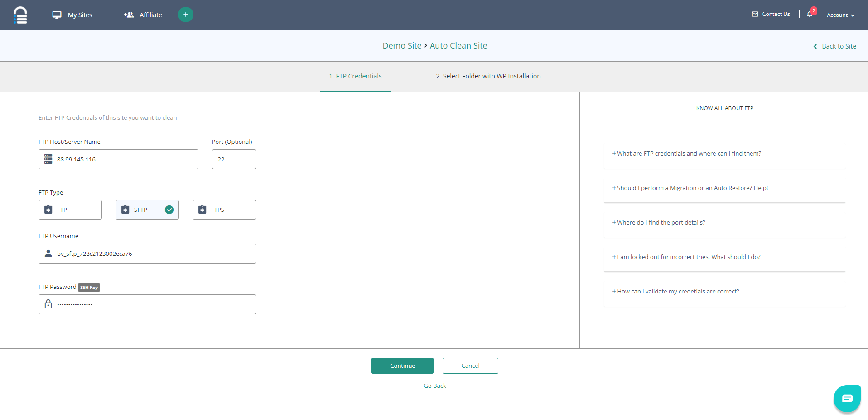Click the green plus add-site icon
Viewport: 868px width, 420px height.
pos(185,15)
